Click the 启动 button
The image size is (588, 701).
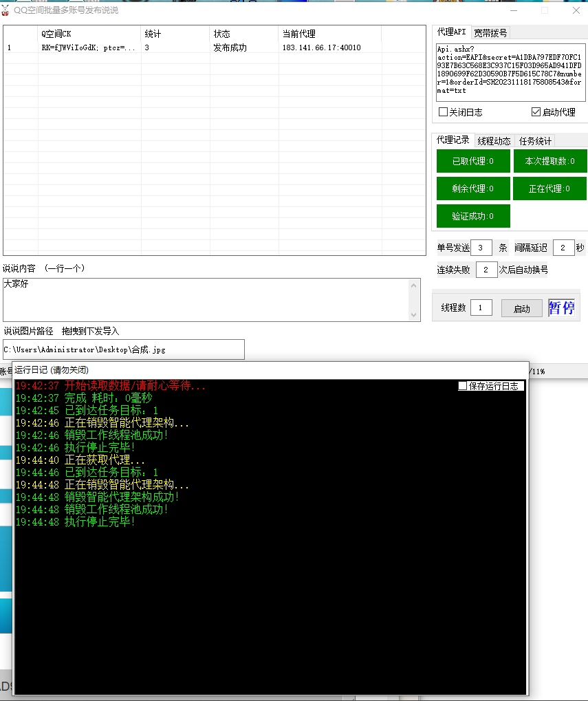click(522, 308)
